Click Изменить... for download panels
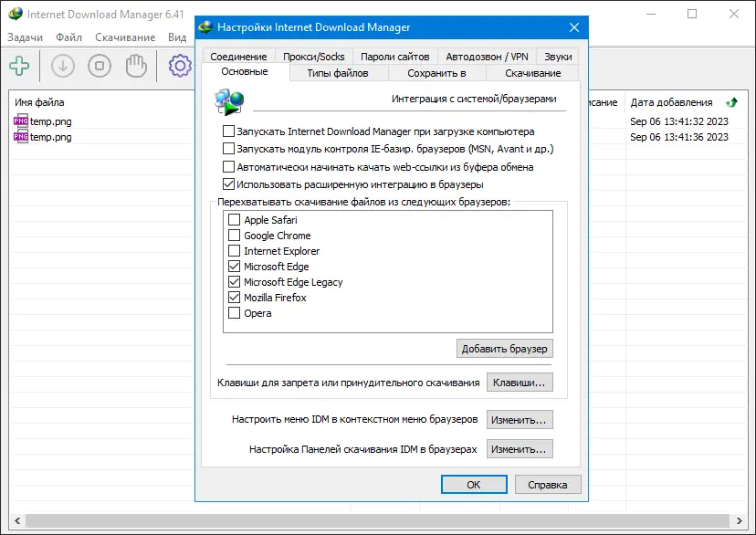 pos(520,449)
